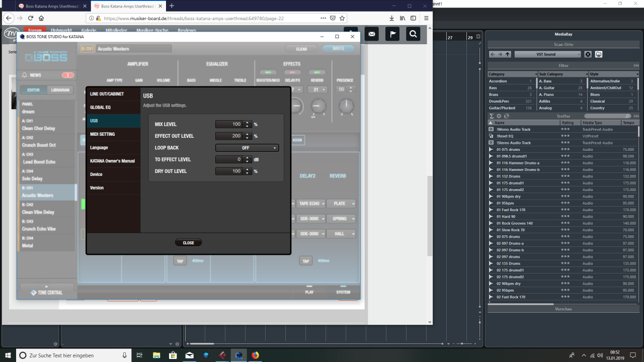644x362 pixels.
Task: Click the MIX LEVEL value field
Action: pyautogui.click(x=229, y=124)
